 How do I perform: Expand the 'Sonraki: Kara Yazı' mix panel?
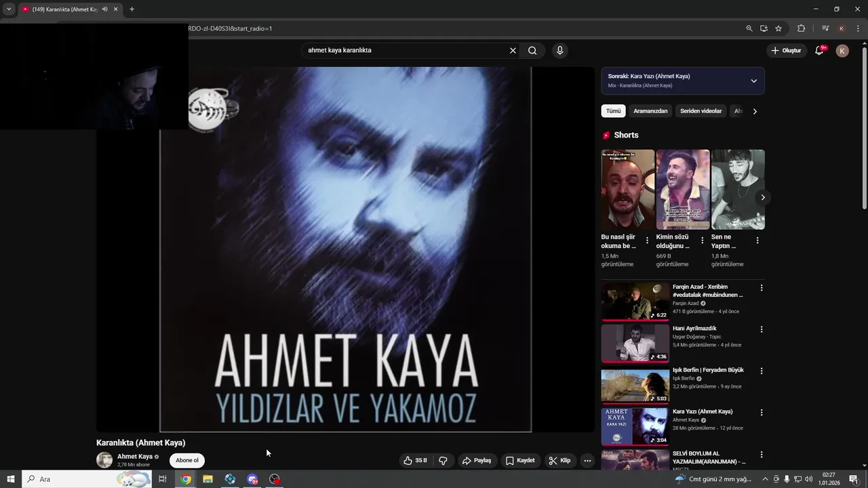coord(753,81)
